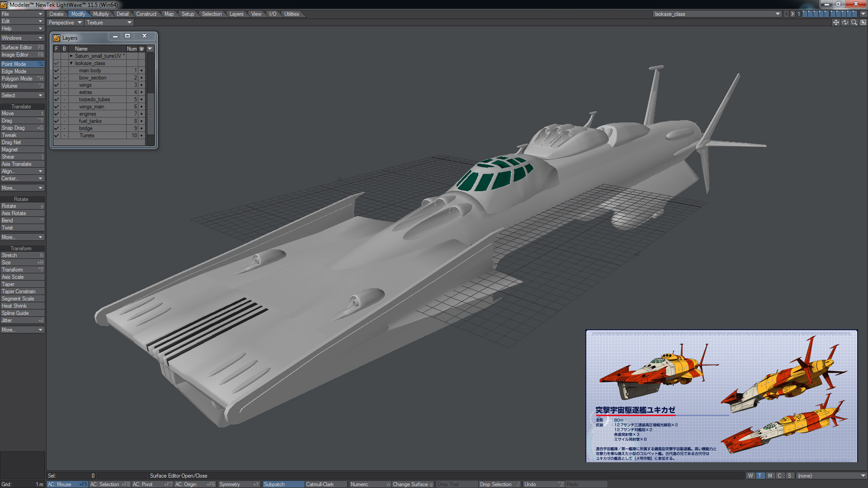This screenshot has height=488, width=868.
Task: Open the Isokaze_class current object dropdown
Action: [x=717, y=14]
